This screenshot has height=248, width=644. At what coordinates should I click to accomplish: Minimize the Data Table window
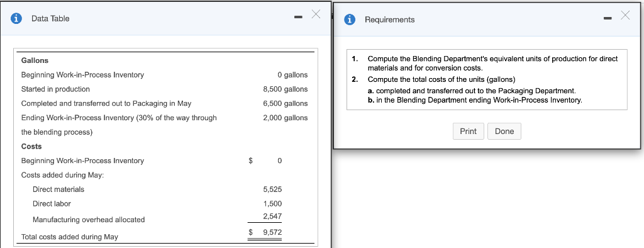[x=298, y=17]
